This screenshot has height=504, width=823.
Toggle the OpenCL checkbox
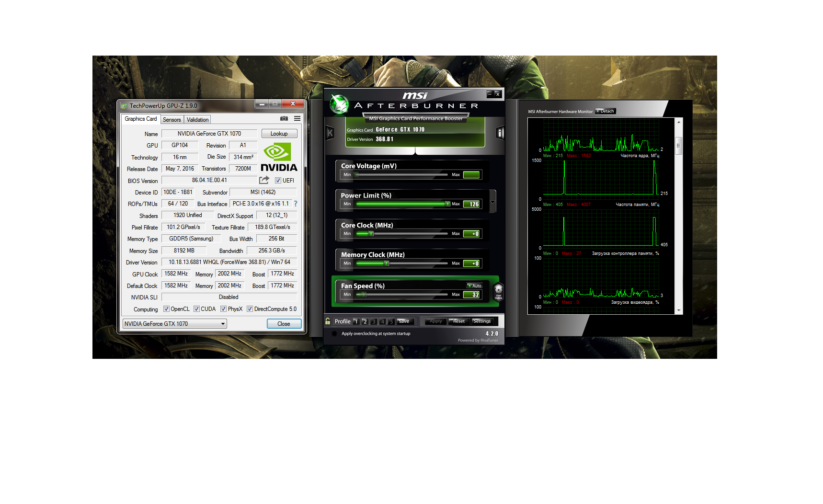[x=166, y=309]
